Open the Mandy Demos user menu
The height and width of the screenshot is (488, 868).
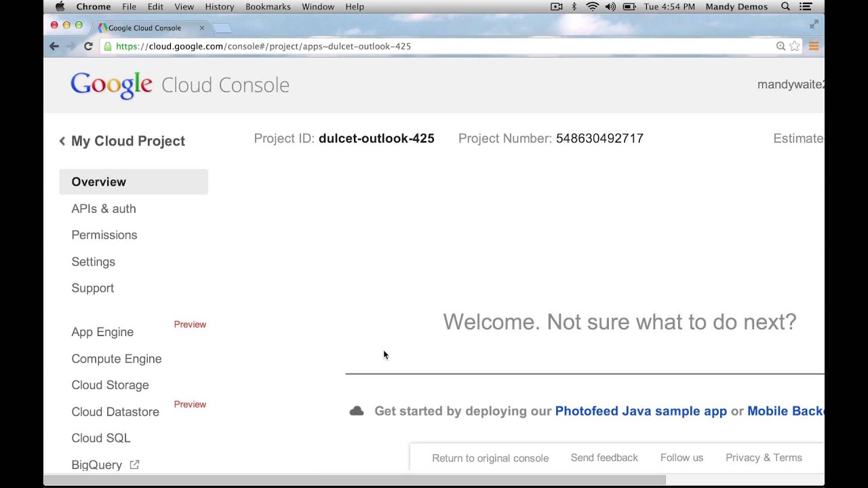[736, 7]
